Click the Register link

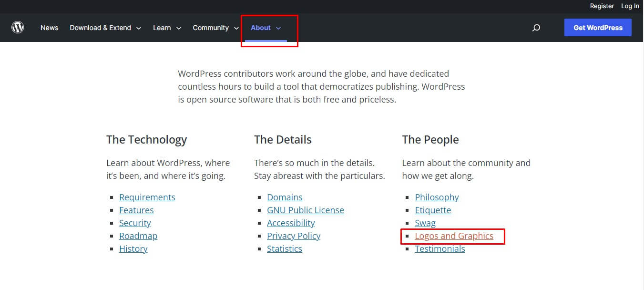coord(602,6)
